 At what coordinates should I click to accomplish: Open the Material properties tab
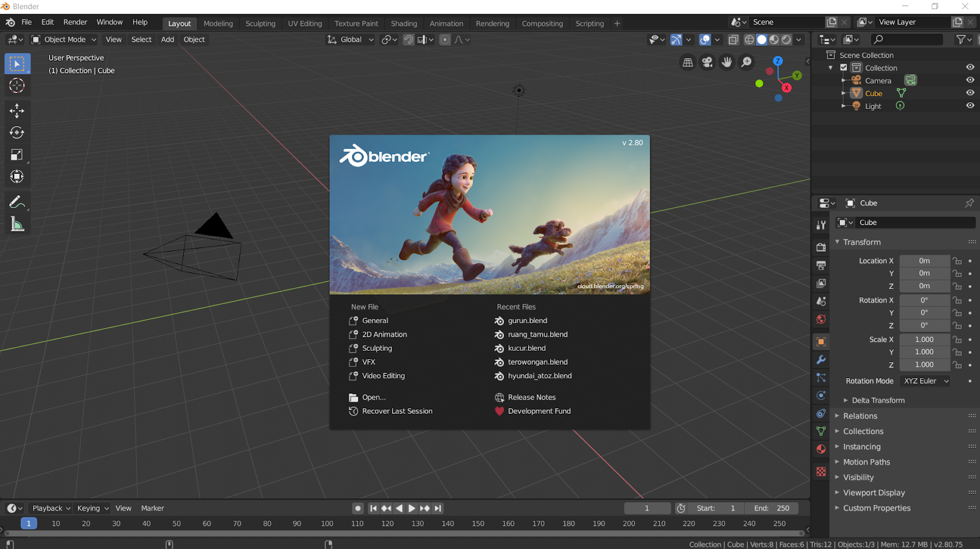tap(821, 449)
